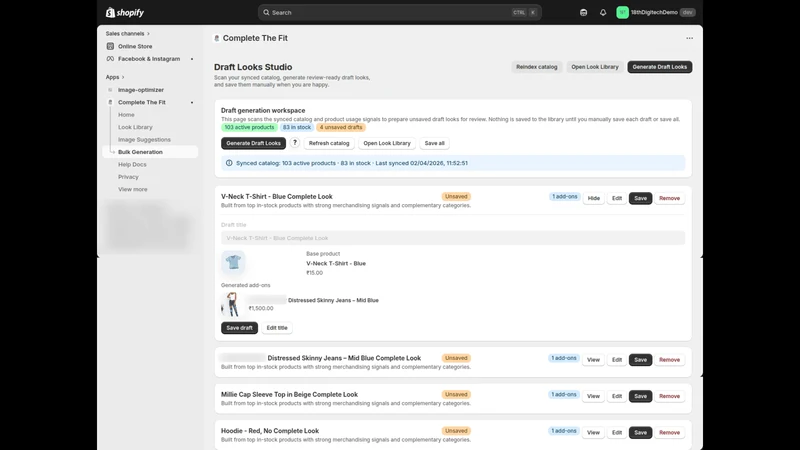The image size is (800, 450).
Task: Select Image Suggestions in the sidebar
Action: [x=144, y=139]
